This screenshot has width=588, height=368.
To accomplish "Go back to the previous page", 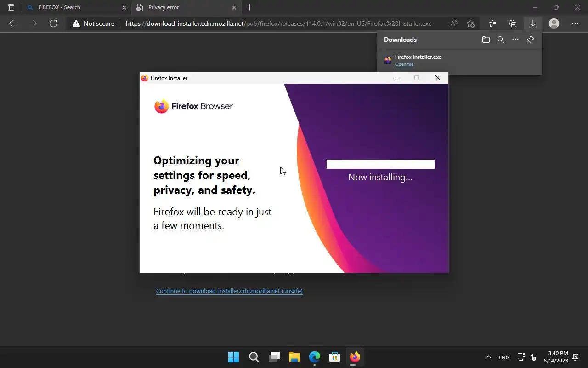I will pyautogui.click(x=13, y=23).
